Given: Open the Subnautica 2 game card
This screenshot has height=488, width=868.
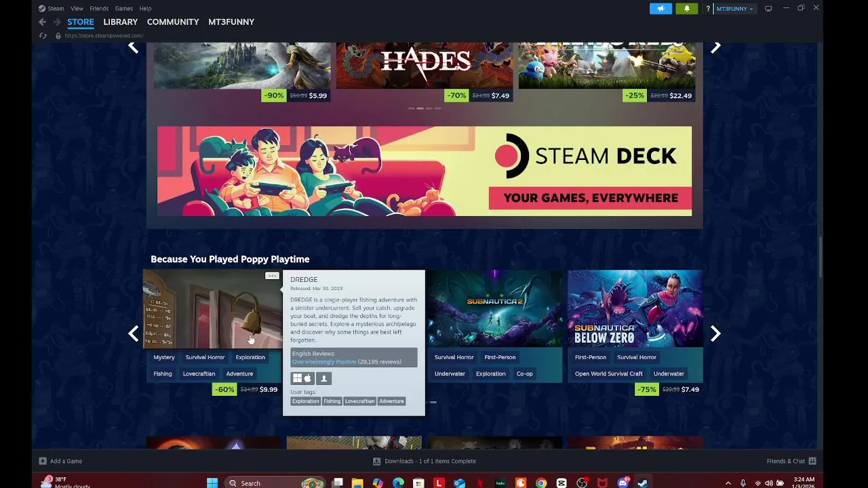Looking at the screenshot, I should [x=494, y=308].
